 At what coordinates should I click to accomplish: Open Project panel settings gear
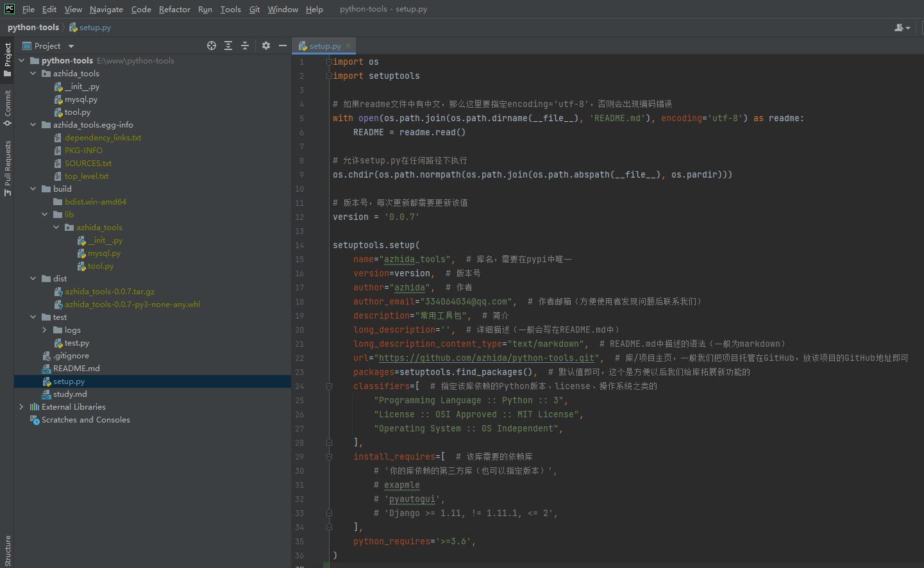[x=266, y=46]
